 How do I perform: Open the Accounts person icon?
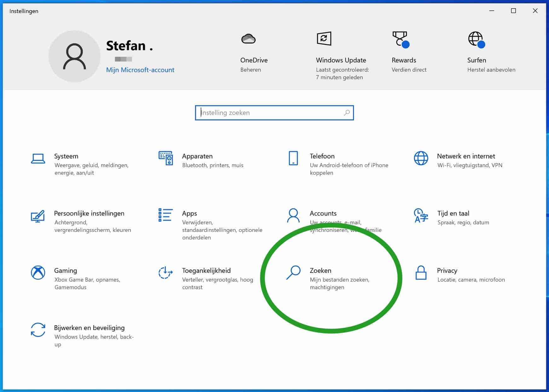click(293, 216)
